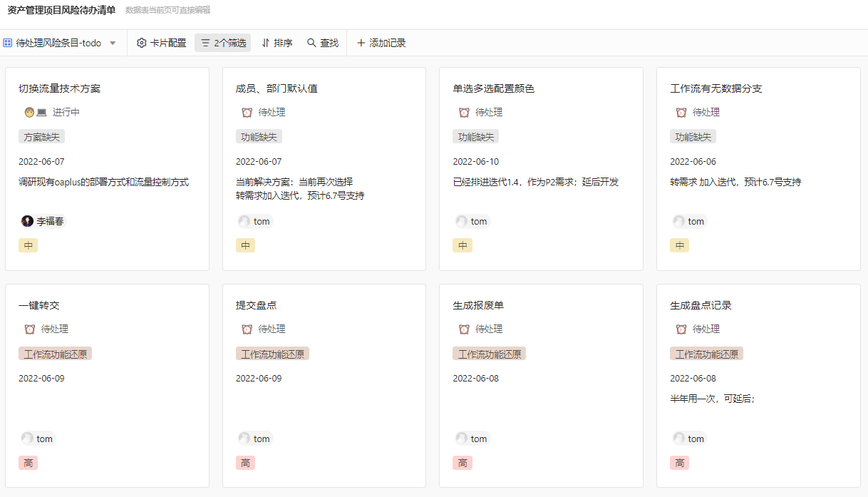
Task: Click the filter icon in 2个筛选
Action: click(205, 43)
